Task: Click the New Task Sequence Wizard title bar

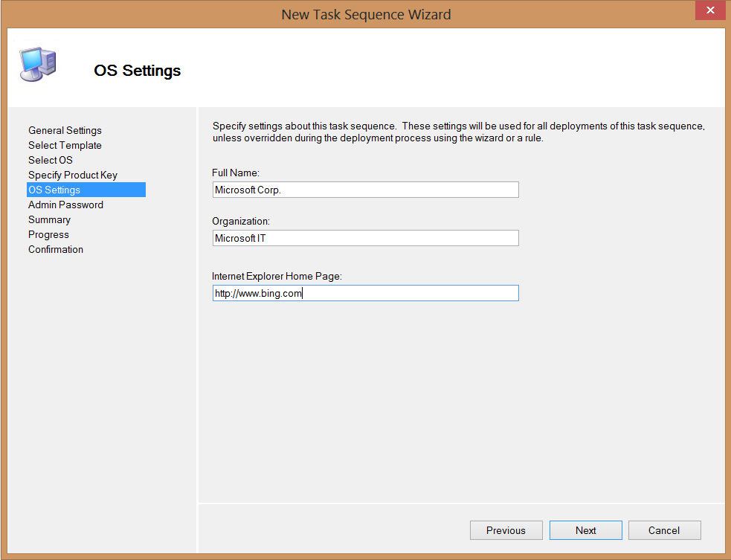Action: [366, 14]
